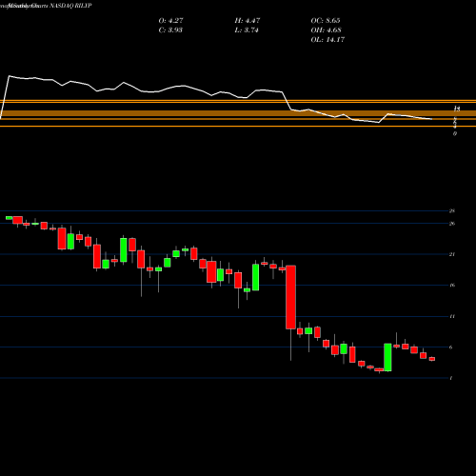The image size is (476, 476).
Task: Click the large green candle near chart end
Action: coord(387,357)
